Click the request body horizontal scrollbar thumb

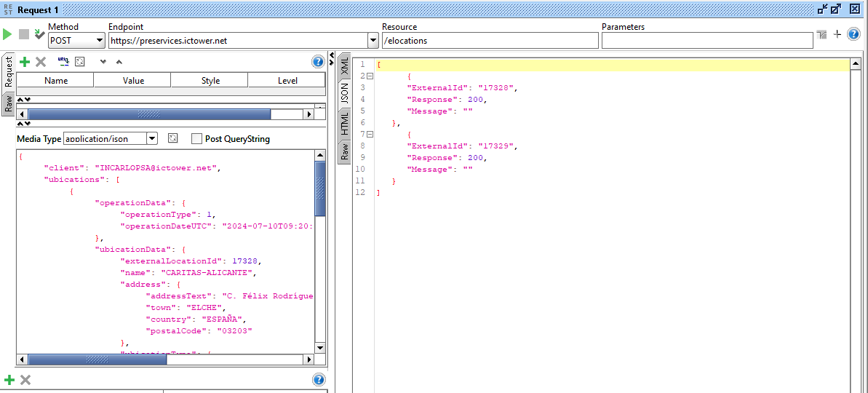click(97, 360)
